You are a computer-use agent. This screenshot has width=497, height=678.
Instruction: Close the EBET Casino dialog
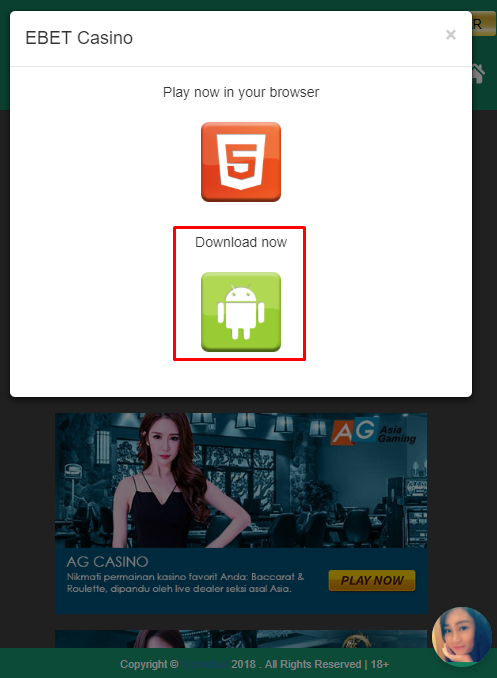(x=451, y=35)
